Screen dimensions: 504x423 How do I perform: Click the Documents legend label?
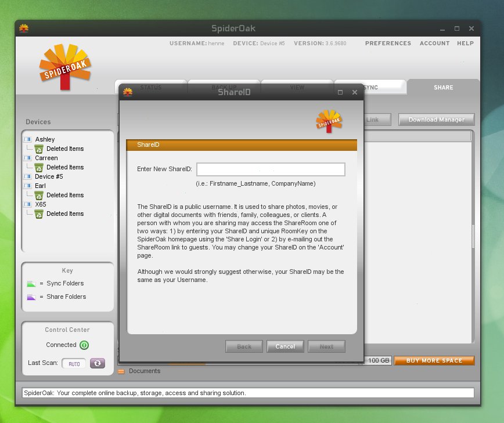(x=145, y=371)
